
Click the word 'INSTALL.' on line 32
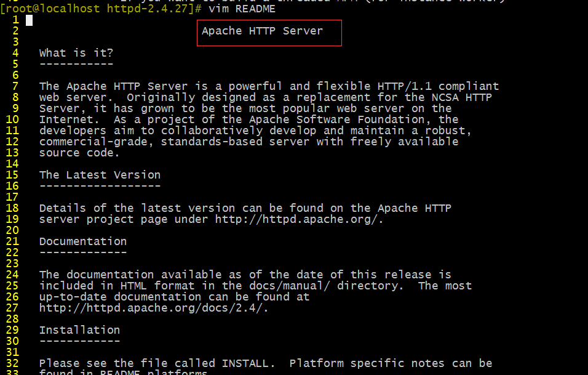point(248,363)
